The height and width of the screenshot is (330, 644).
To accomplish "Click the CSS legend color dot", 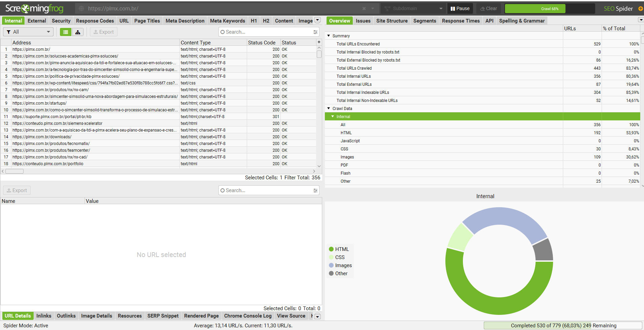I will point(331,257).
